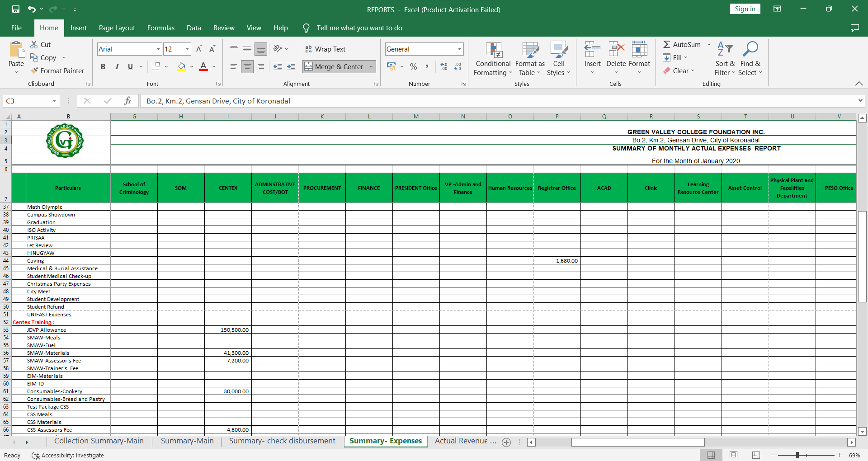Adjust the zoom slider handle
The height and width of the screenshot is (461, 868).
coord(797,455)
